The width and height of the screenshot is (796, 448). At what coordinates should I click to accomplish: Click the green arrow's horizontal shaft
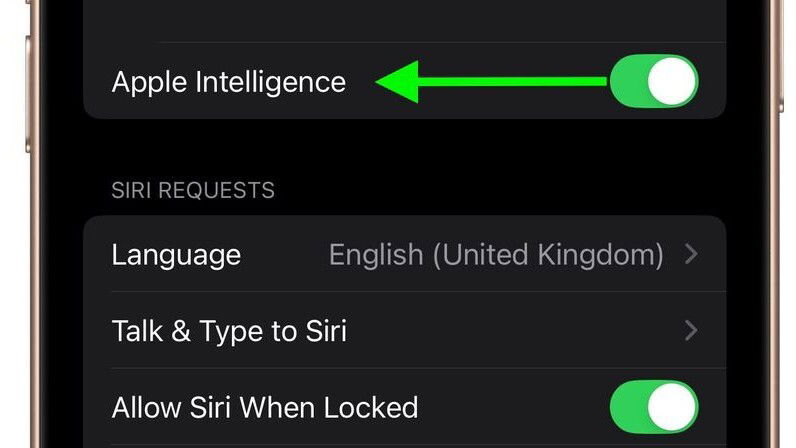[x=520, y=82]
